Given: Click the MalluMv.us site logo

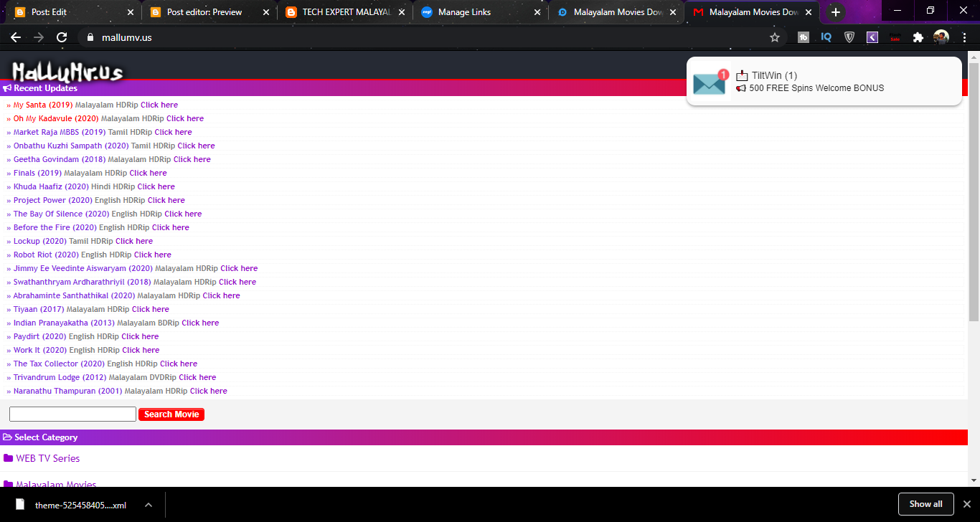Looking at the screenshot, I should tap(67, 71).
